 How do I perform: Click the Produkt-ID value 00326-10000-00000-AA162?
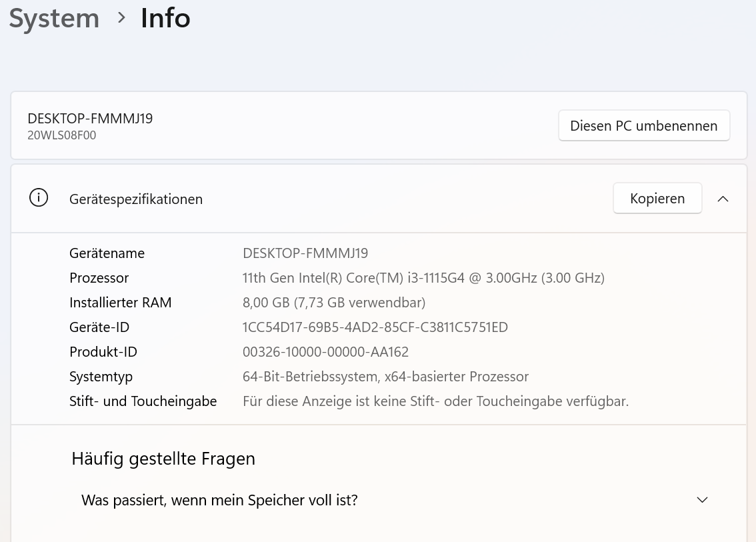pyautogui.click(x=325, y=352)
